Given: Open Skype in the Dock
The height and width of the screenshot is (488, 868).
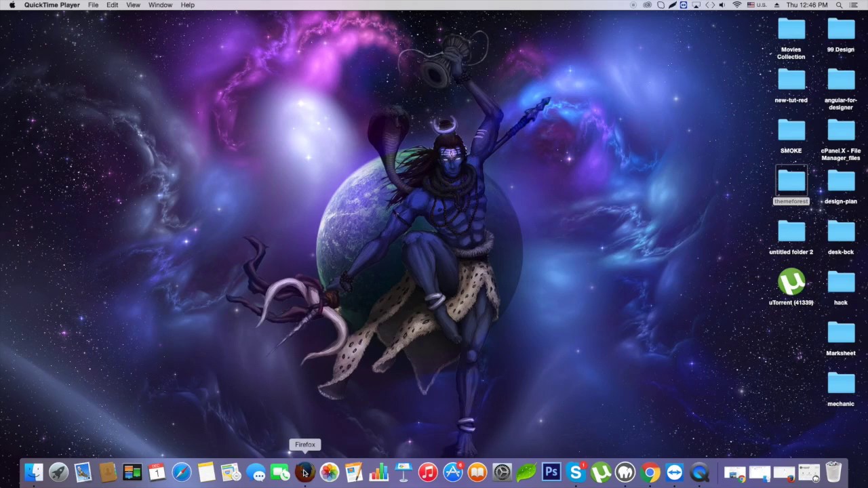Looking at the screenshot, I should (576, 472).
